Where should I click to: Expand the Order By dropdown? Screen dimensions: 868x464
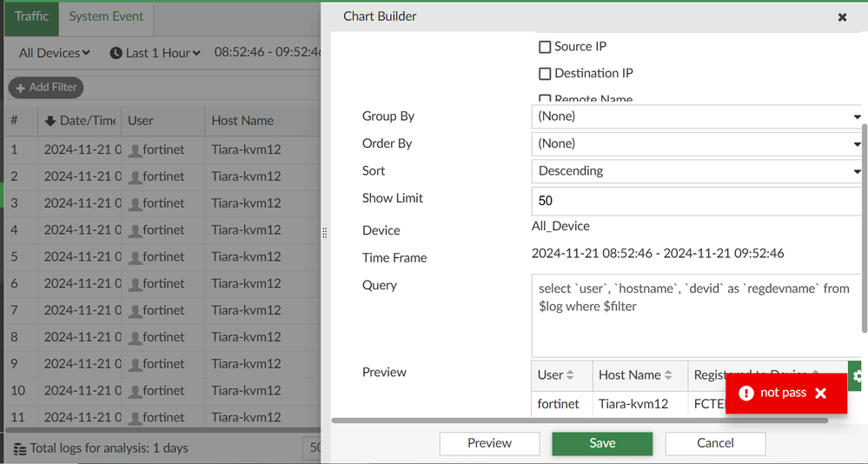click(696, 143)
